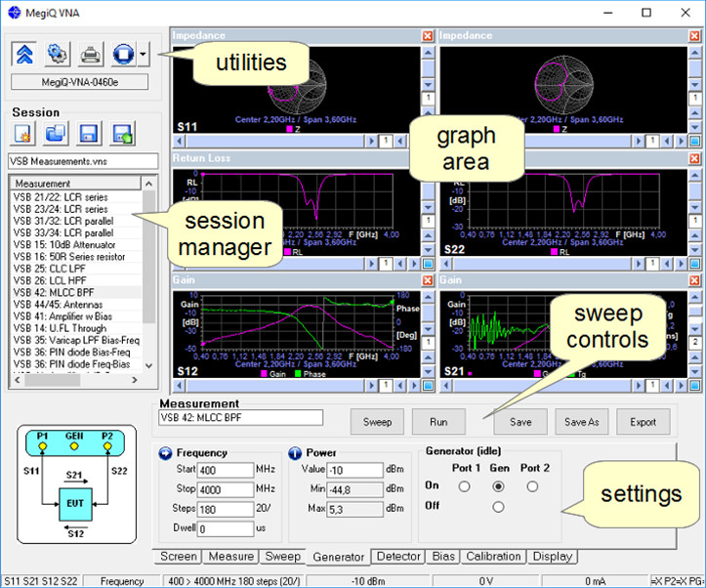Open the Sweep settings tab
Screen dimensions: 706x588
coord(283,557)
